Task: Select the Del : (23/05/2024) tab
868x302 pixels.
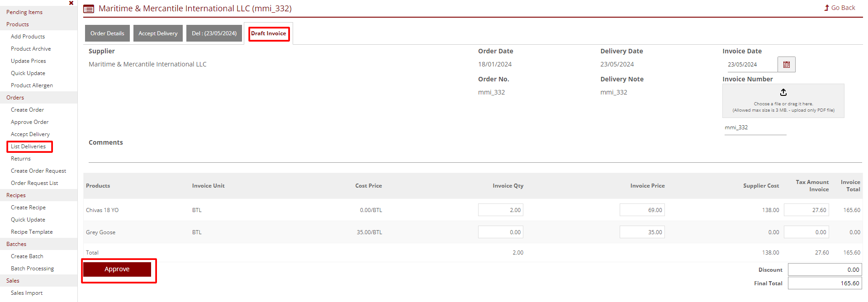Action: 214,33
